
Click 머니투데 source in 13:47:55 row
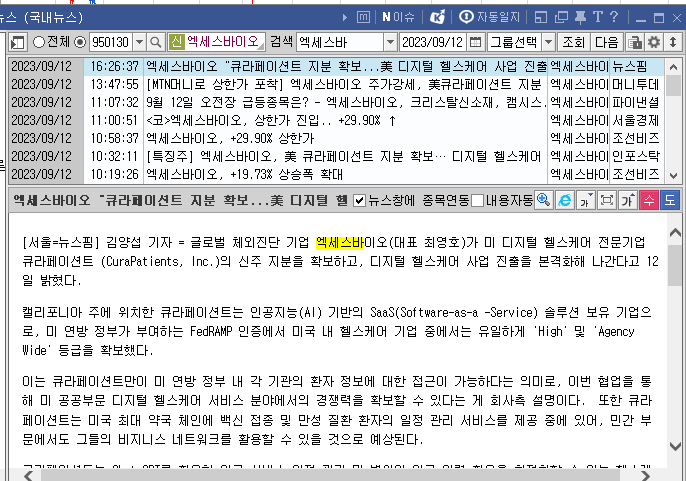(x=635, y=84)
